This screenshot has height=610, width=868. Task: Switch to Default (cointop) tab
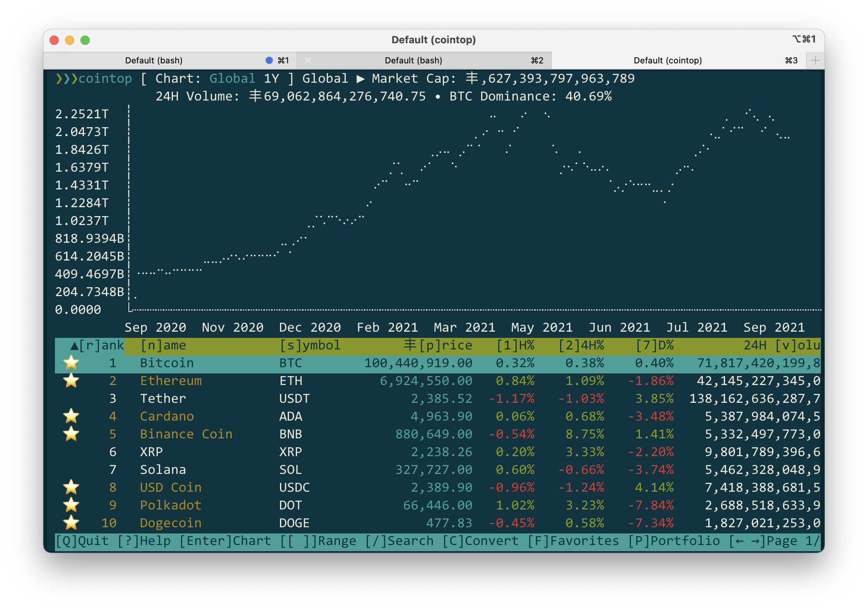tap(668, 60)
